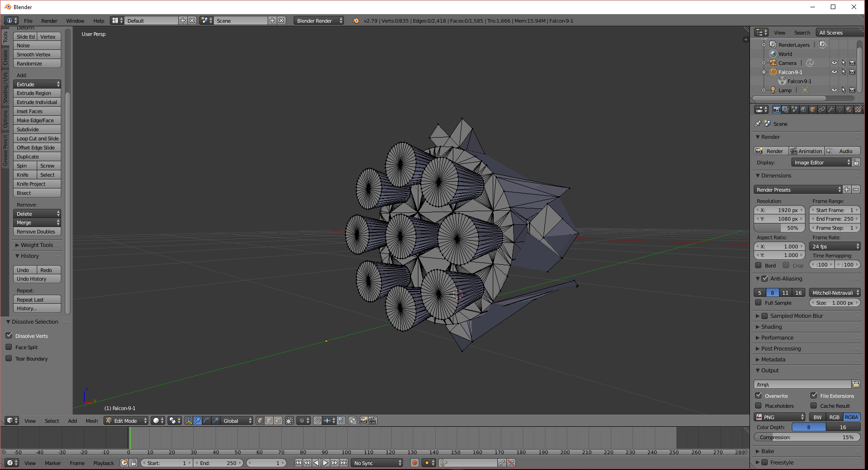
Task: Click the limit selection to visible icon
Action: [289, 421]
